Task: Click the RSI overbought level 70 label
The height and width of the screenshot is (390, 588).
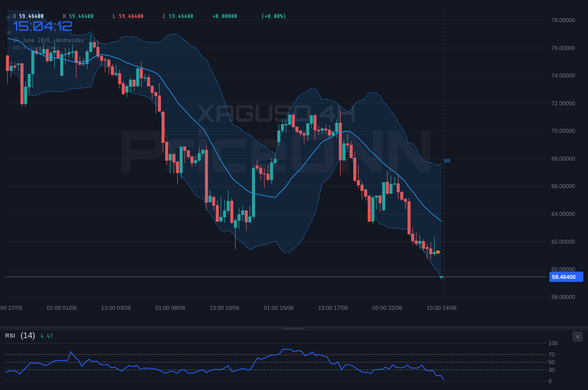Action: 551,354
